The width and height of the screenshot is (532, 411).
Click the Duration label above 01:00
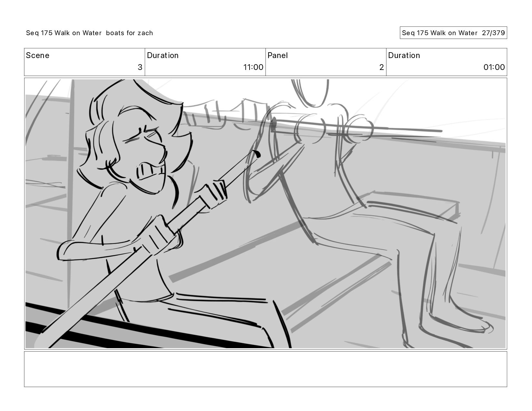(404, 55)
